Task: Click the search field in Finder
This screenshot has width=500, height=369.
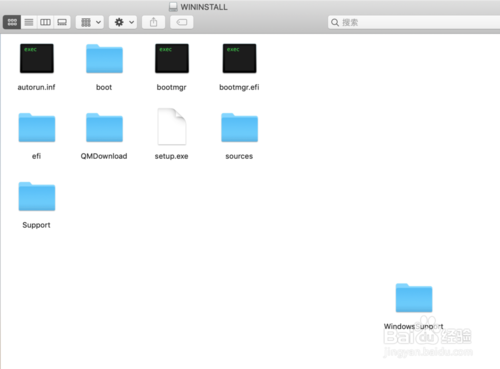Action: click(414, 22)
